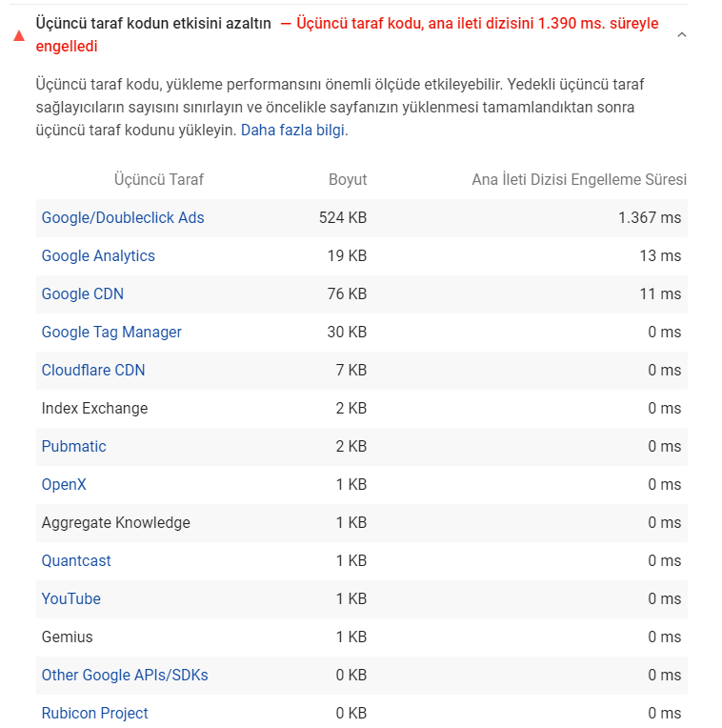Click the Pubmatic third-party link
Screen dimensions: 722x728
tap(73, 446)
